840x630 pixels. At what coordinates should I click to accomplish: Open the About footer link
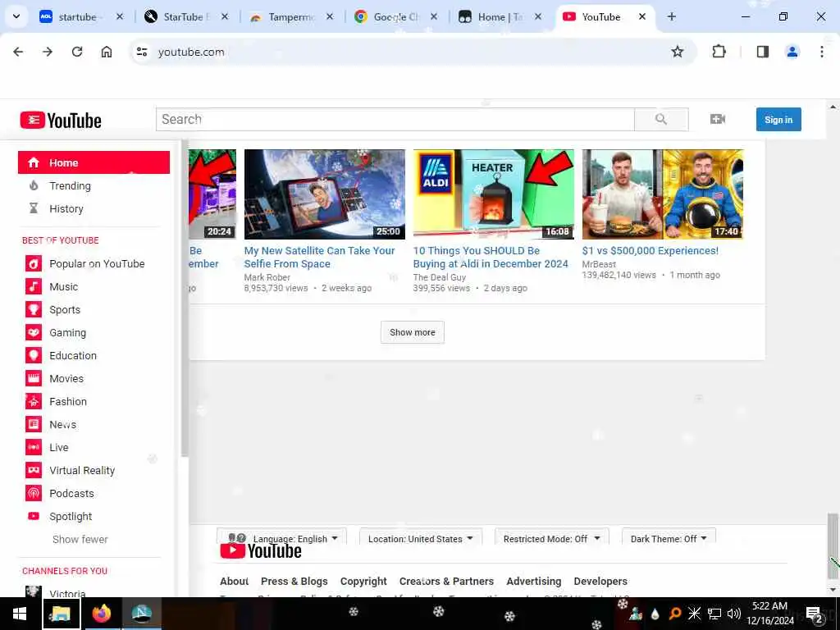[234, 582]
